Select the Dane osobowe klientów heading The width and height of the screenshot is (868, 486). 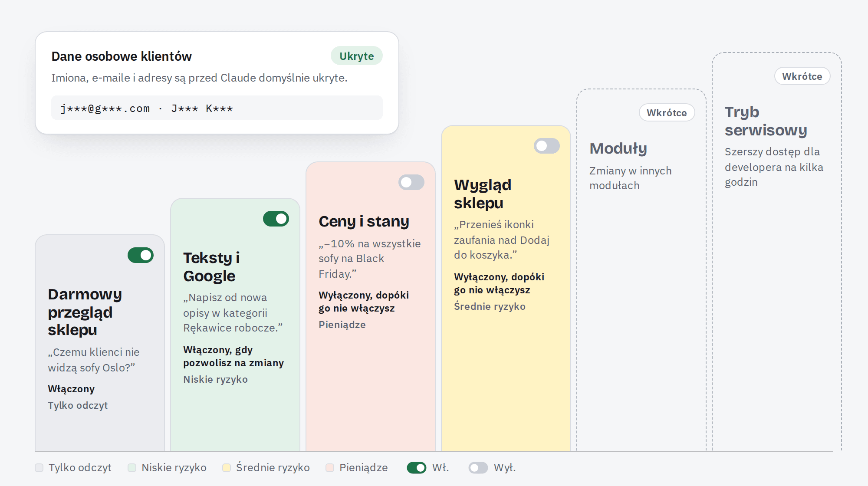122,56
